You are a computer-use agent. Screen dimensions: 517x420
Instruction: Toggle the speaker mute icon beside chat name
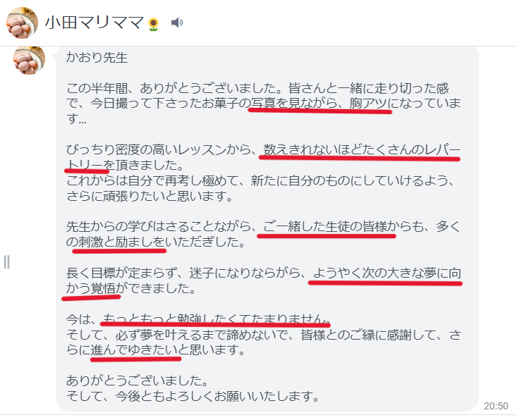tap(177, 23)
